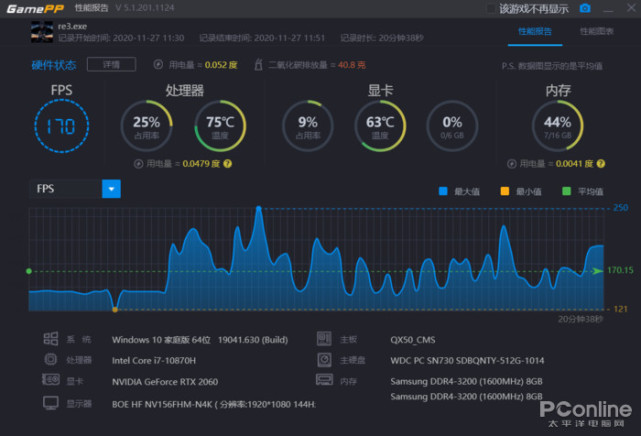The width and height of the screenshot is (641, 436).
Task: Click the Windows system icon
Action: (51, 339)
